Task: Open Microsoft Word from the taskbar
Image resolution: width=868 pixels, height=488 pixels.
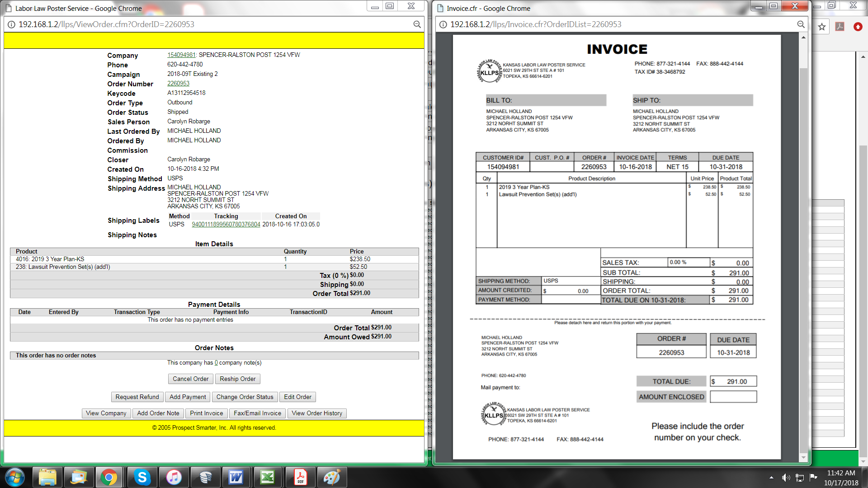Action: 236,477
